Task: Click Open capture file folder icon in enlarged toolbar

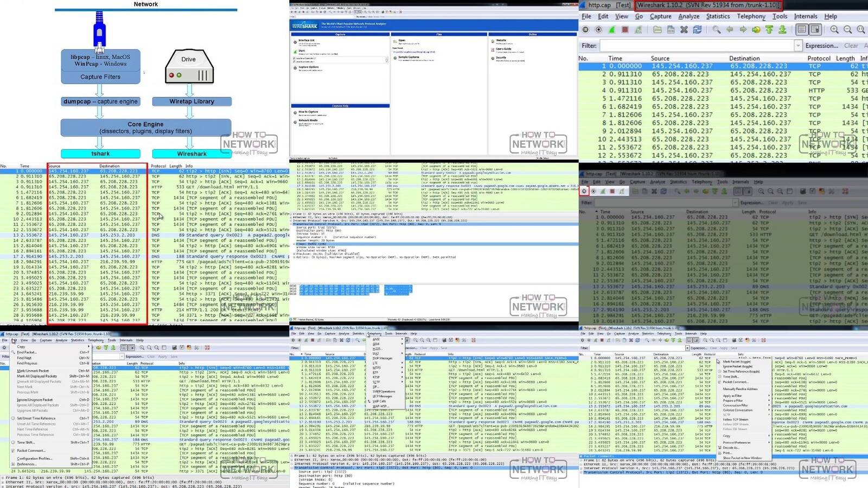Action: (x=658, y=30)
